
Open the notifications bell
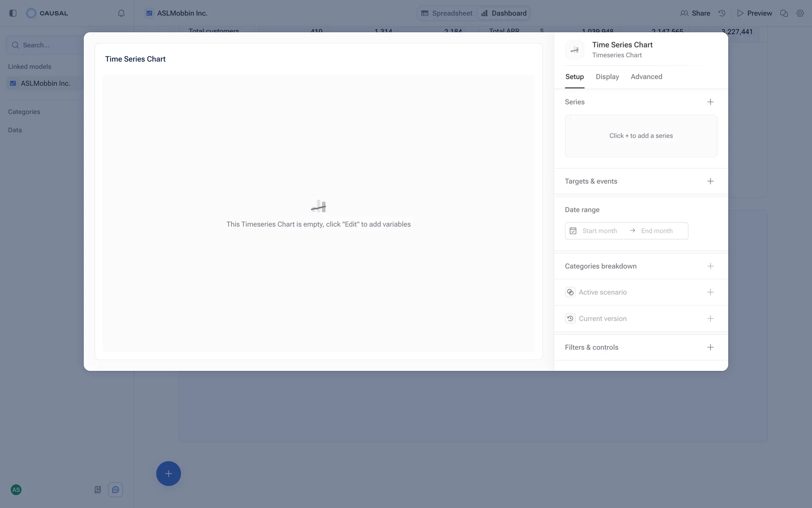[121, 13]
